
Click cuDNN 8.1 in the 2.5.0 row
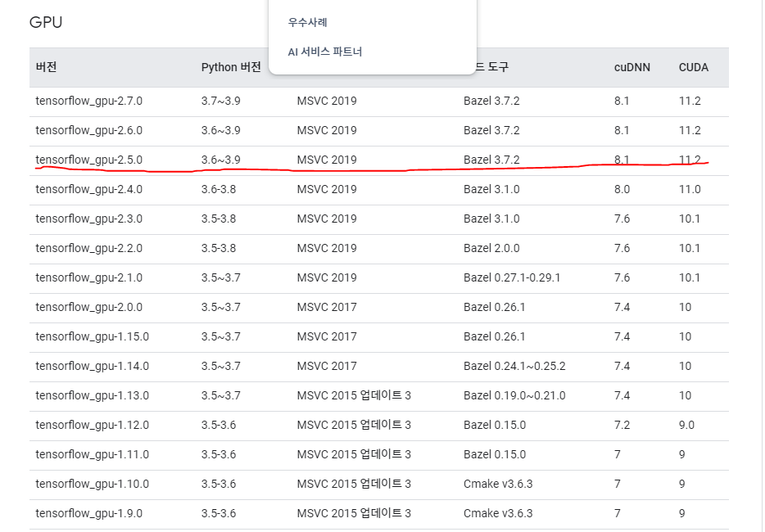pos(622,160)
